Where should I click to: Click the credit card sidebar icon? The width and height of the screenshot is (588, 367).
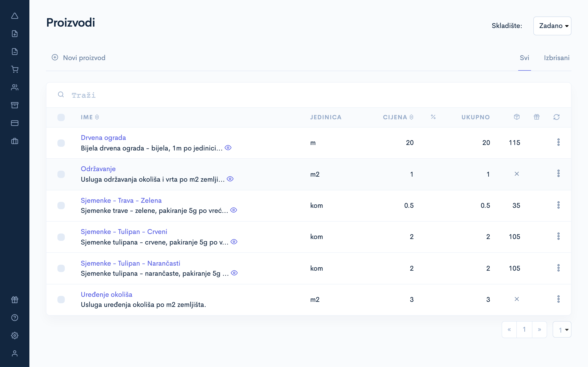click(x=15, y=123)
